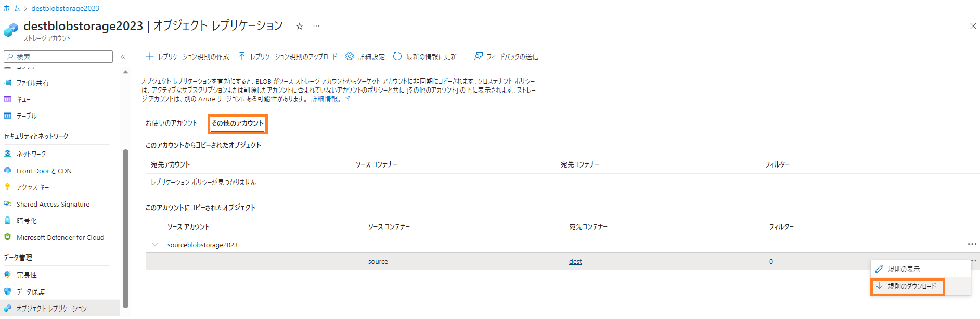Screen dimensions: 980x319
Task: Collapse the sourceblobstorage2023 row chevron
Action: click(x=155, y=245)
